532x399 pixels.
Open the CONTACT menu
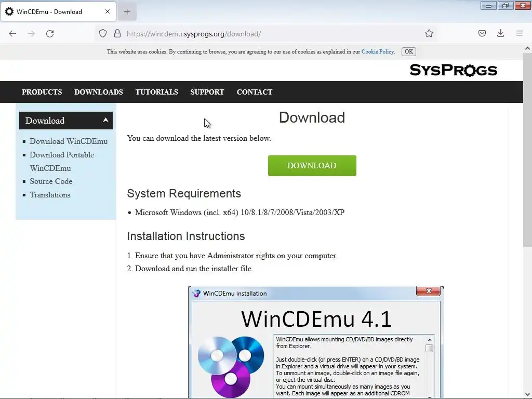255,92
